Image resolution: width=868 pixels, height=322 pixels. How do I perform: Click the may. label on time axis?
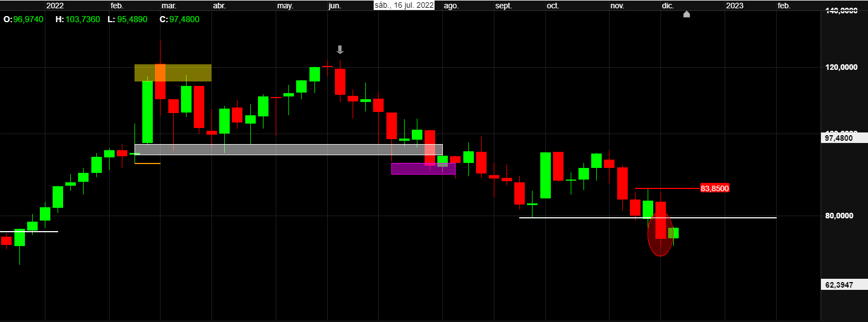coord(285,6)
